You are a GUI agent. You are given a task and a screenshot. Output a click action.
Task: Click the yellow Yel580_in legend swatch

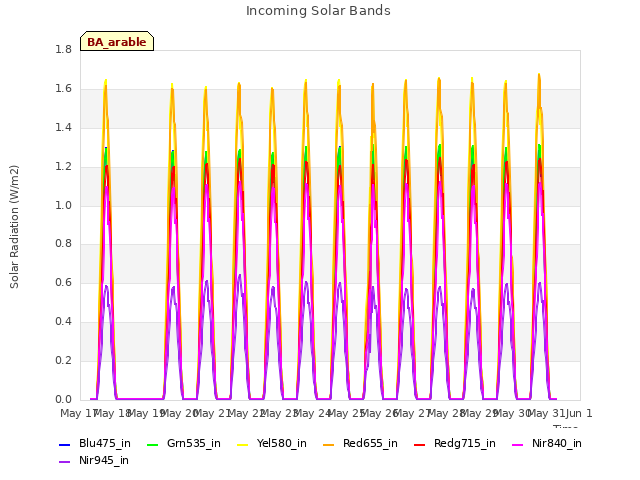click(242, 444)
